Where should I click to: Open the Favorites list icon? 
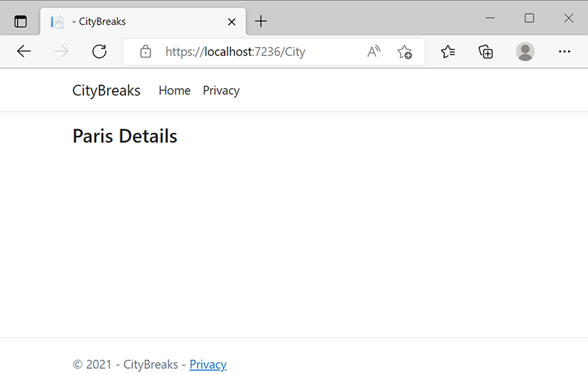tap(448, 51)
